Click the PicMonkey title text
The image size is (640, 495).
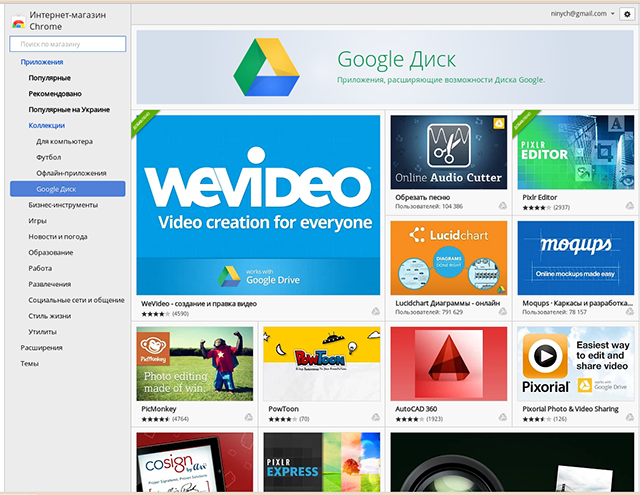coord(159,409)
